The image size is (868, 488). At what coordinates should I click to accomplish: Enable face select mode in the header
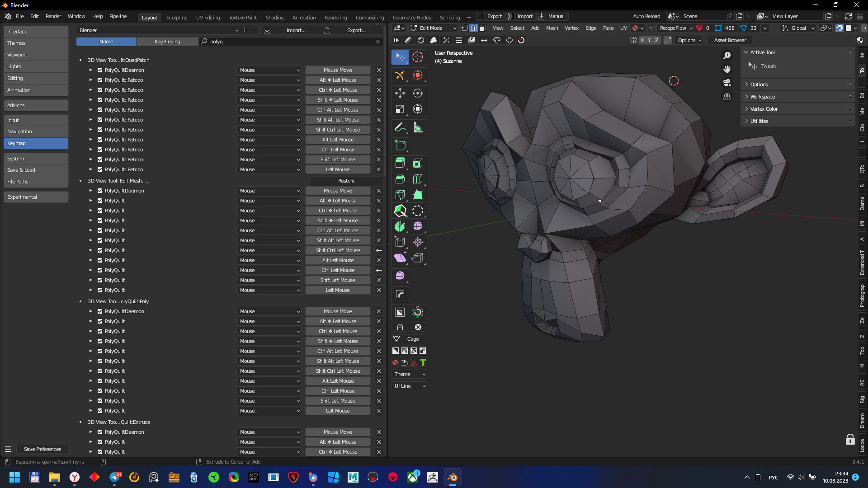tap(482, 28)
